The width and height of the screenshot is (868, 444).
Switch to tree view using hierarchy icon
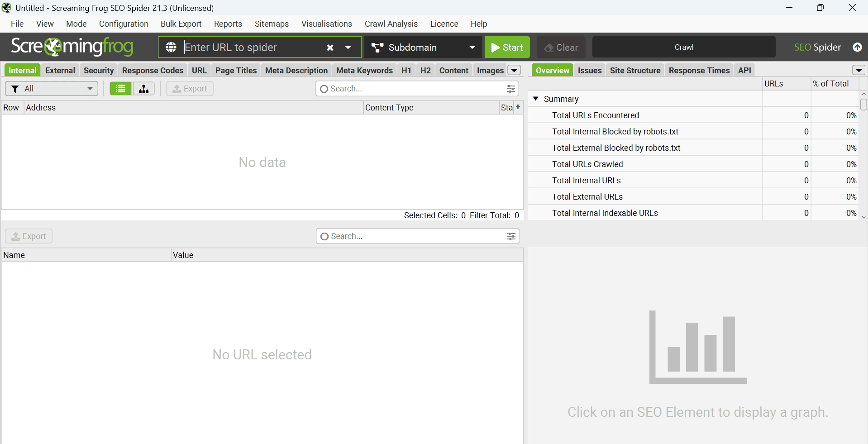pos(143,89)
